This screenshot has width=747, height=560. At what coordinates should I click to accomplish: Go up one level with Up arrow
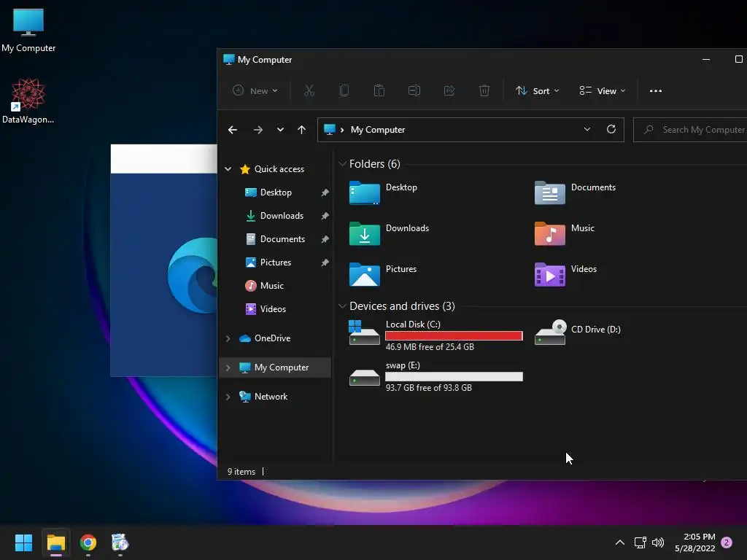pos(301,130)
